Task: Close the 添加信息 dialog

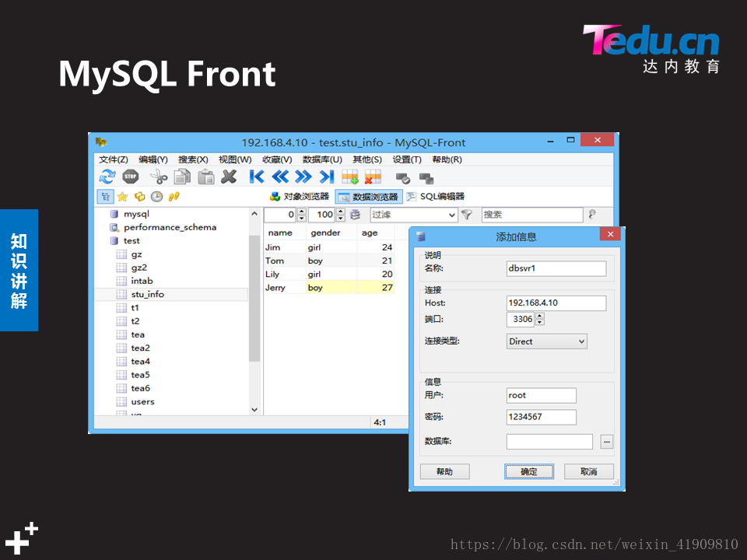Action: click(x=610, y=234)
